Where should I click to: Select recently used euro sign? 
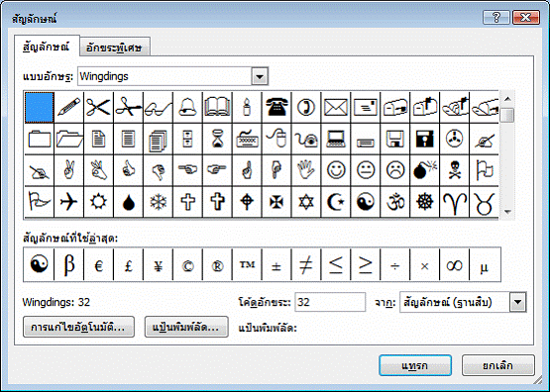[x=98, y=264]
